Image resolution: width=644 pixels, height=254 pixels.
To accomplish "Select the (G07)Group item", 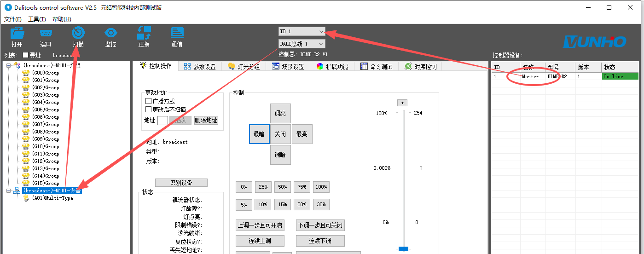I will [x=46, y=124].
